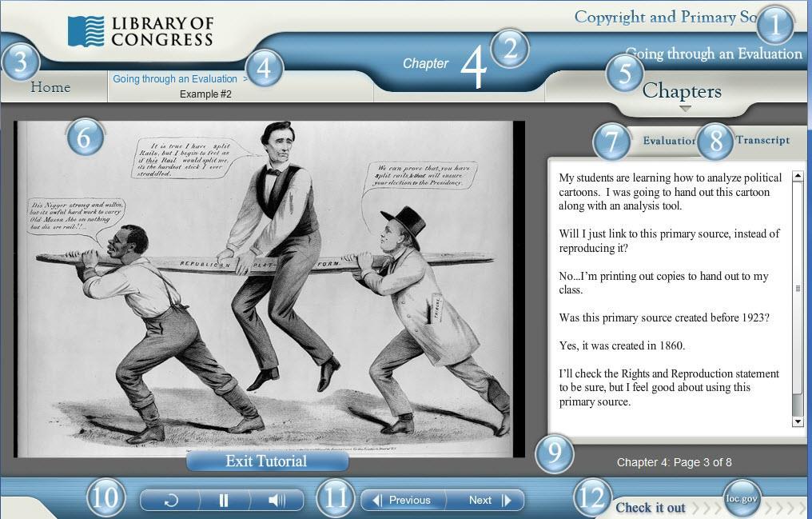This screenshot has height=519, width=812.
Task: Open the Check it out link
Action: pyautogui.click(x=651, y=508)
